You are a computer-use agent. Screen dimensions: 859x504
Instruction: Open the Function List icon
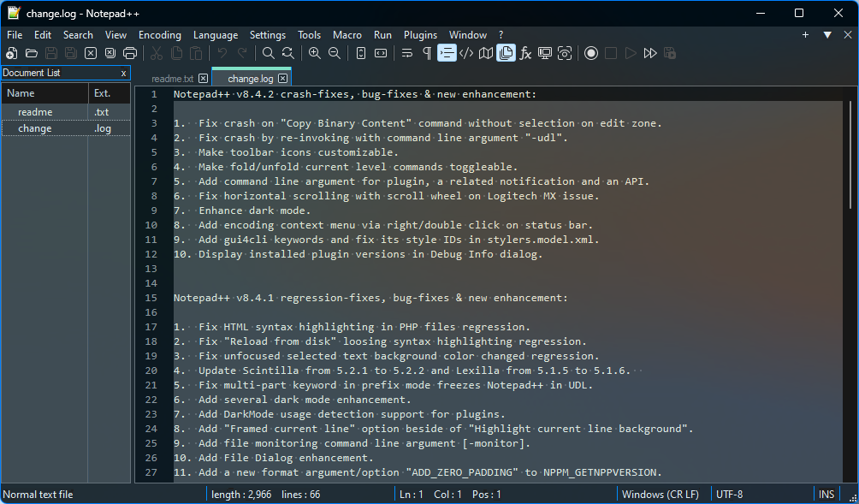(x=525, y=53)
